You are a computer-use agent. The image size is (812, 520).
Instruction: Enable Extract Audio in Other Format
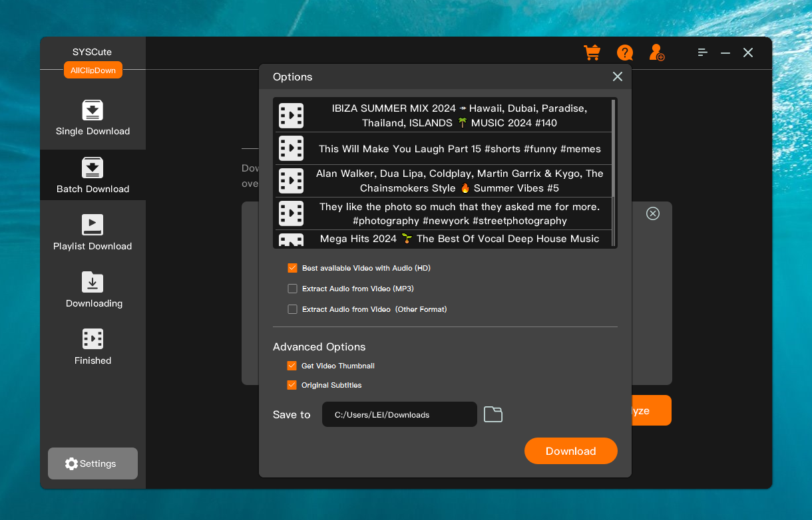coord(292,309)
